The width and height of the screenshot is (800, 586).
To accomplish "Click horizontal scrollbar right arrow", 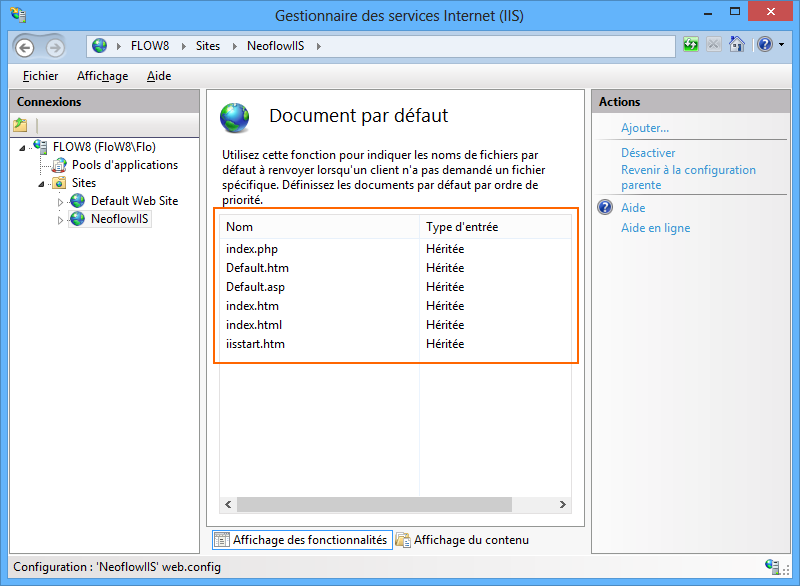I will pos(563,504).
